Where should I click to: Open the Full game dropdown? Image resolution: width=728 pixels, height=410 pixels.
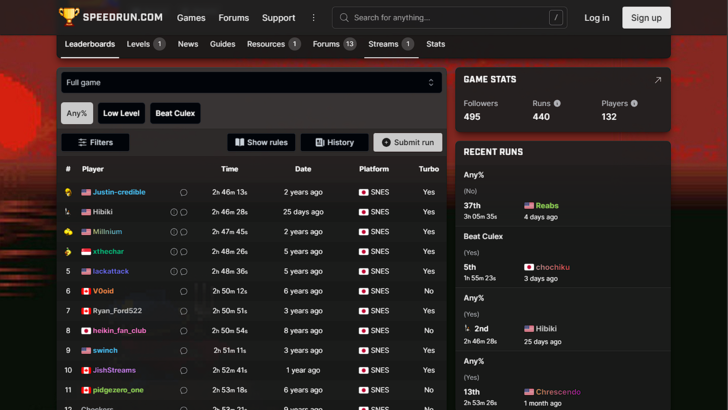250,83
